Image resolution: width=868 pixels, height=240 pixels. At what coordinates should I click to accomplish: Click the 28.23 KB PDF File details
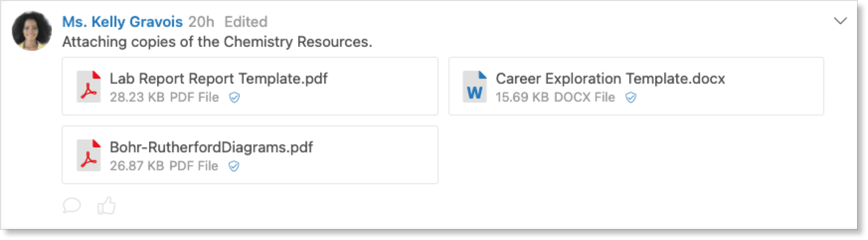tap(164, 97)
